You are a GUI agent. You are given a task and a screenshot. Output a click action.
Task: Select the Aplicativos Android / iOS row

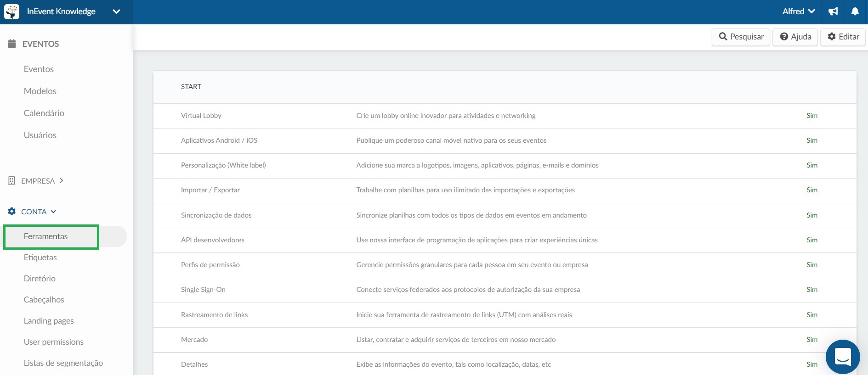[x=505, y=140]
